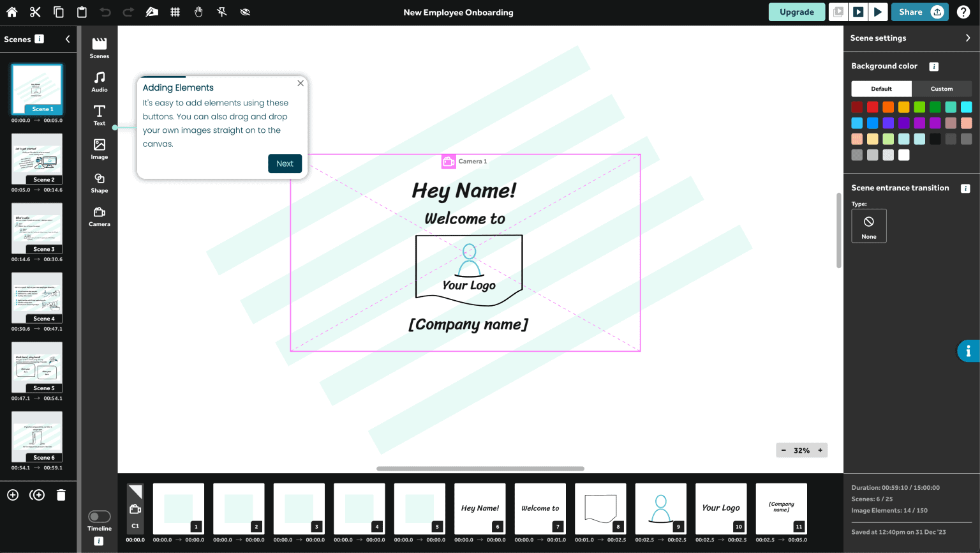Click the scissors Cut icon
This screenshot has width=980, height=553.
click(x=35, y=12)
